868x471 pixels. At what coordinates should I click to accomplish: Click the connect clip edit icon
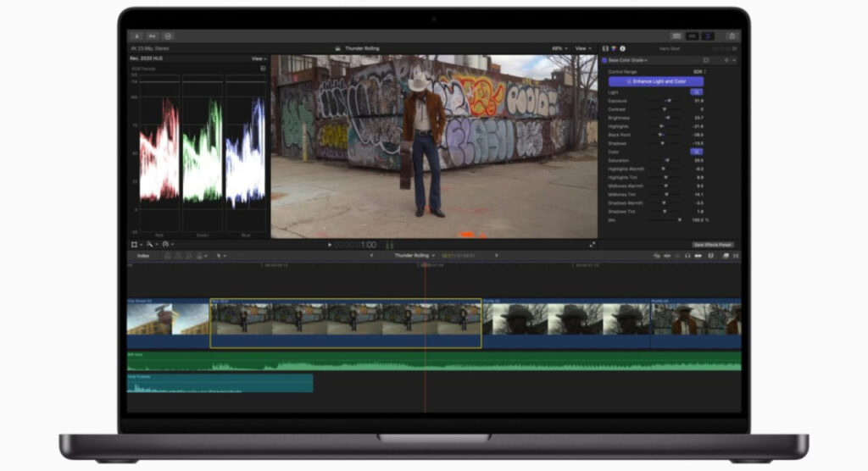coord(167,256)
